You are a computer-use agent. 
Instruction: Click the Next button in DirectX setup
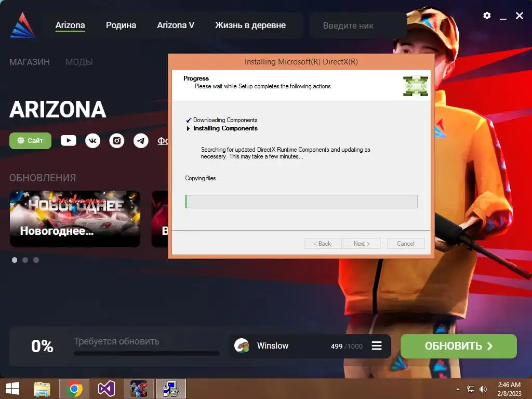coord(362,244)
